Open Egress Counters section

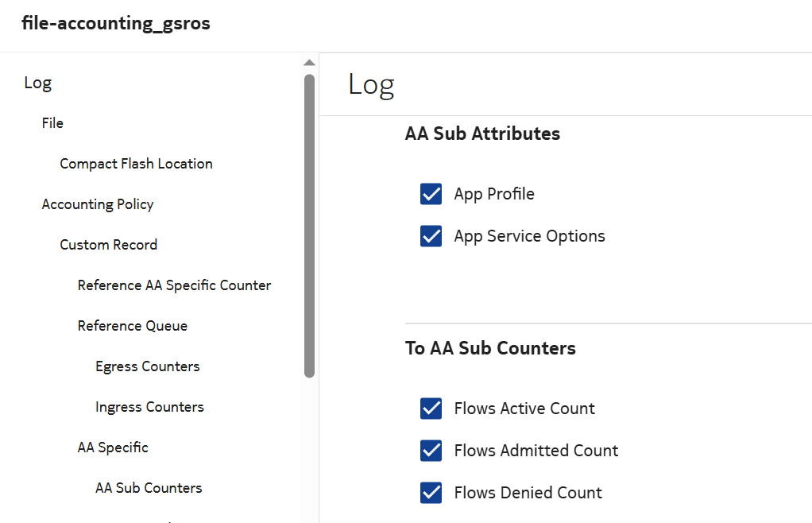(x=147, y=366)
